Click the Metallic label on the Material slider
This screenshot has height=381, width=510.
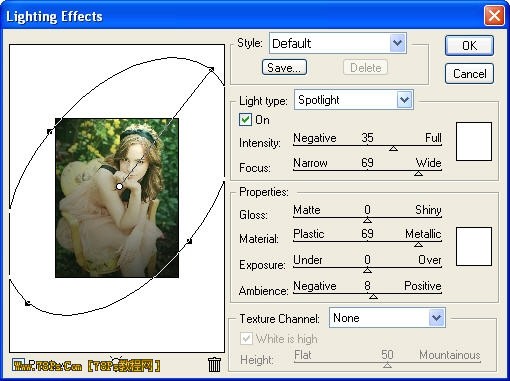coord(423,234)
